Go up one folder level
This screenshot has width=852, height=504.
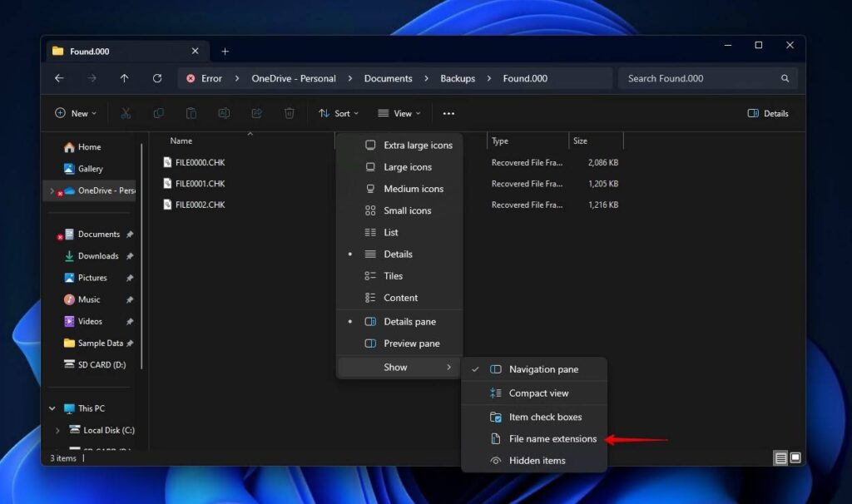(124, 78)
